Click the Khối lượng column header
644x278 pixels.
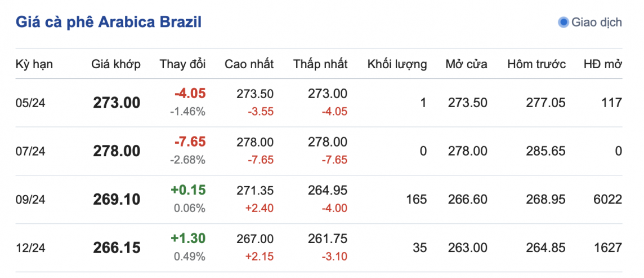pyautogui.click(x=397, y=64)
